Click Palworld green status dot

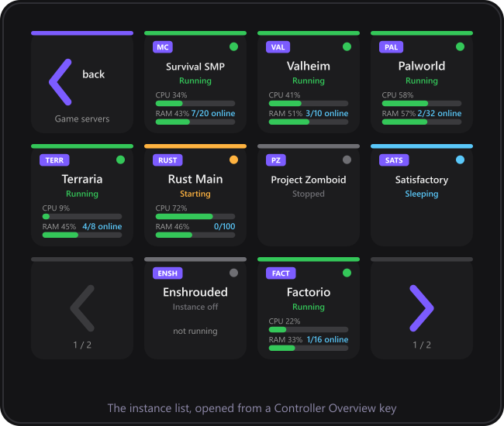tap(460, 47)
